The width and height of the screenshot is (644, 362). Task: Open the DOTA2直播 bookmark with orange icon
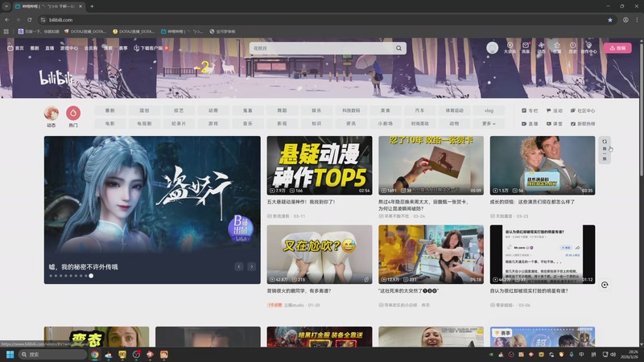(x=85, y=31)
